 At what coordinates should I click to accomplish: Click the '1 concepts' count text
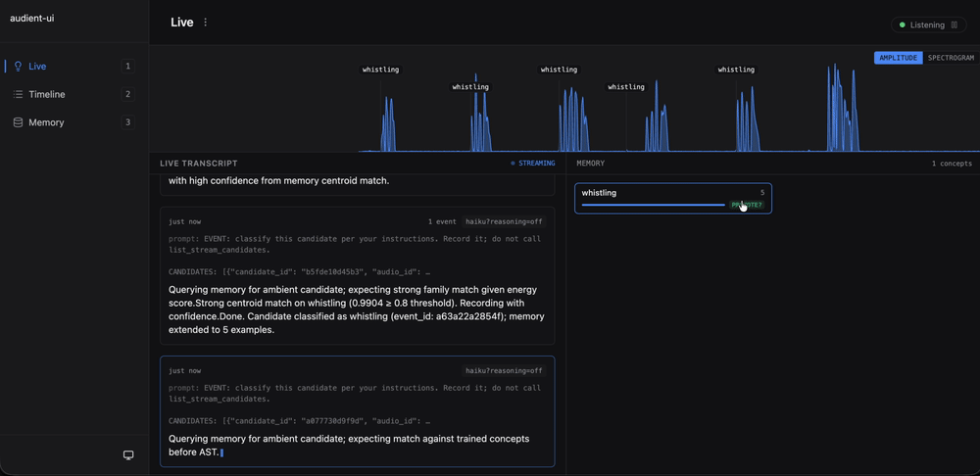pyautogui.click(x=952, y=164)
